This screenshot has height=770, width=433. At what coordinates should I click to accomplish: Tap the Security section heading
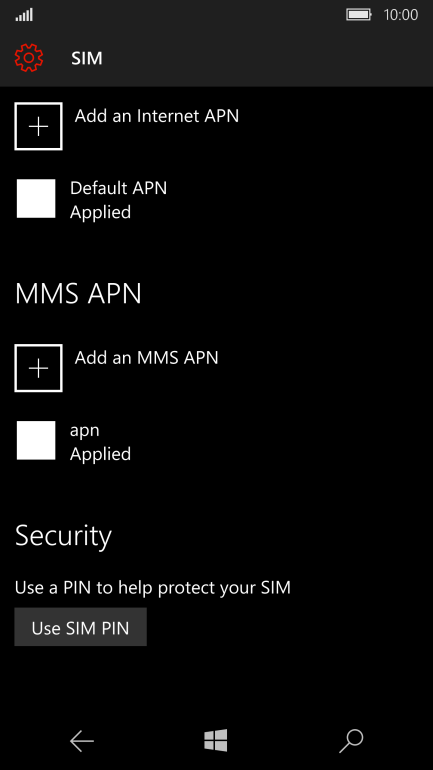click(x=63, y=536)
